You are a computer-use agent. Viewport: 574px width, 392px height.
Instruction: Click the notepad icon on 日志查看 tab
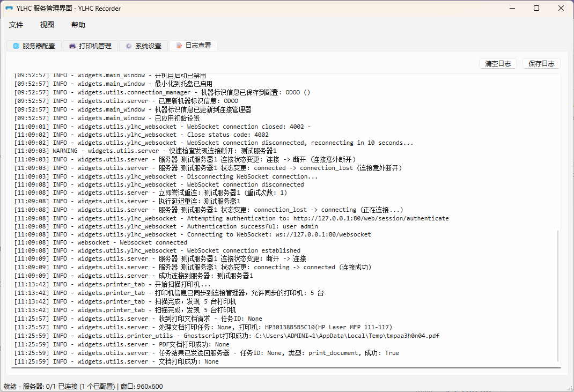coord(179,46)
